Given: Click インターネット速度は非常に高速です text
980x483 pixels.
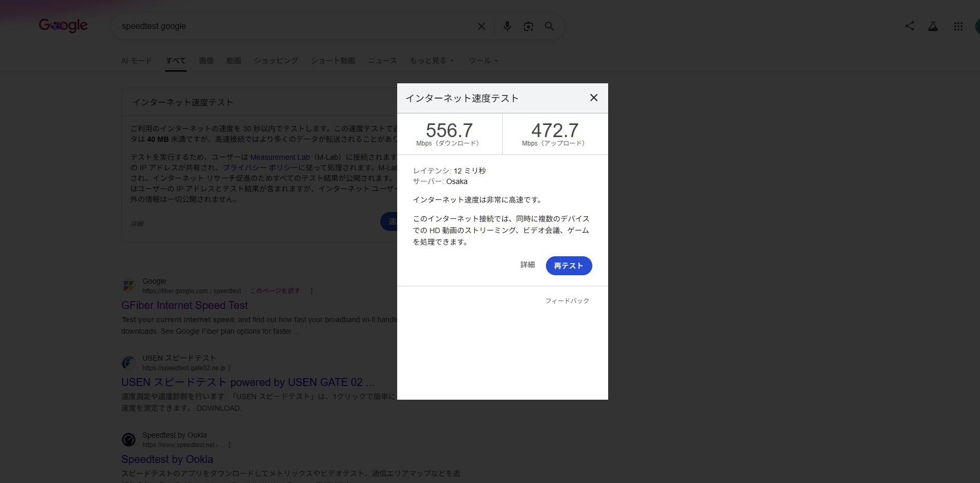Looking at the screenshot, I should tap(477, 200).
